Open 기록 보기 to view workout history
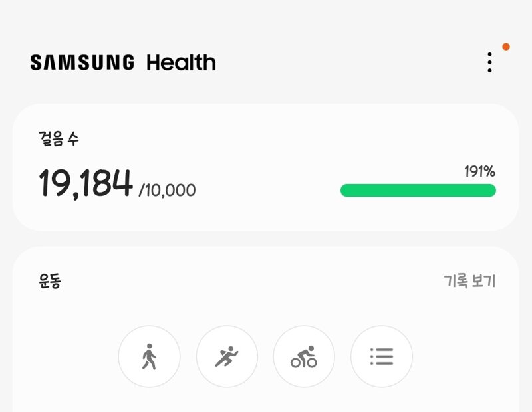This screenshot has height=412, width=532. pyautogui.click(x=470, y=281)
